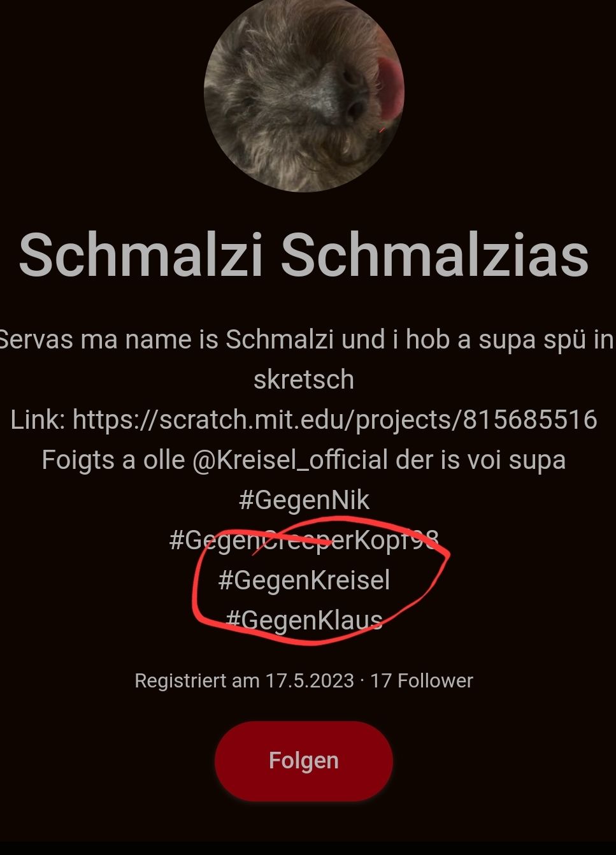616x855 pixels.
Task: Open the #GegenNik hashtag
Action: [304, 500]
